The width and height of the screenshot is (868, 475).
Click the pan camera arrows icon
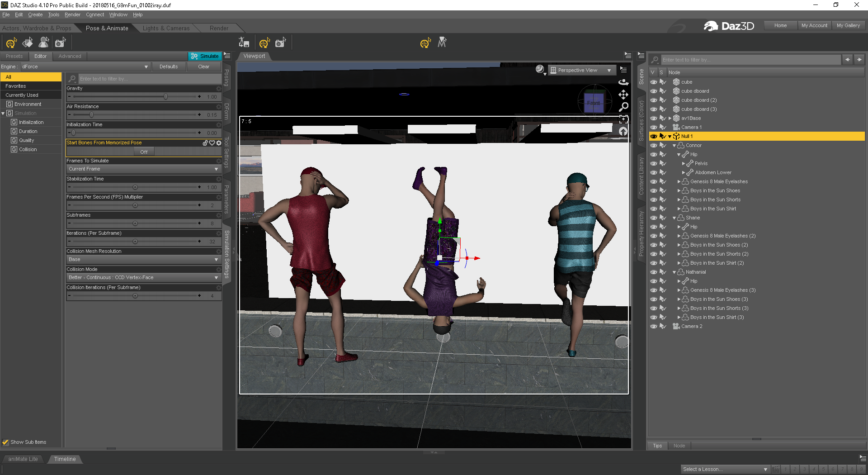[623, 95]
